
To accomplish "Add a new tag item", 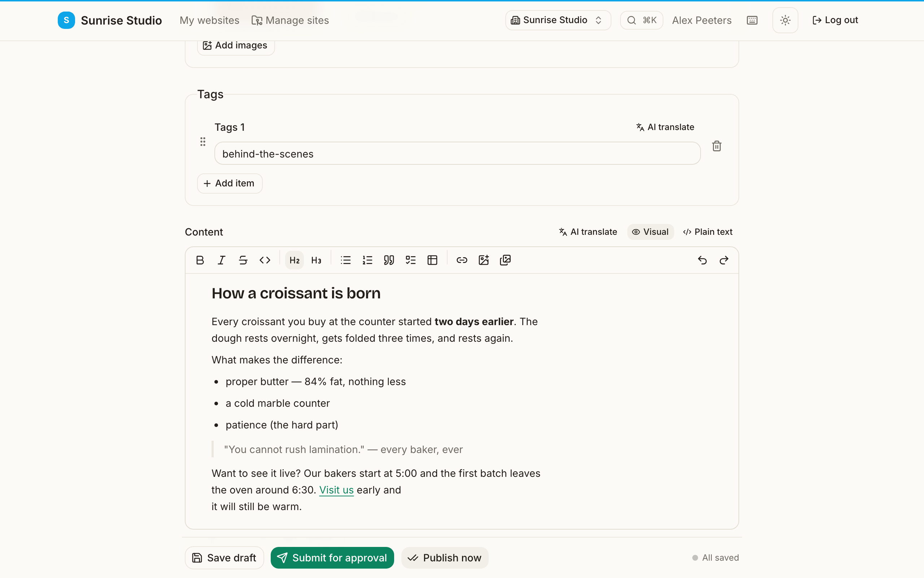I will 230,184.
